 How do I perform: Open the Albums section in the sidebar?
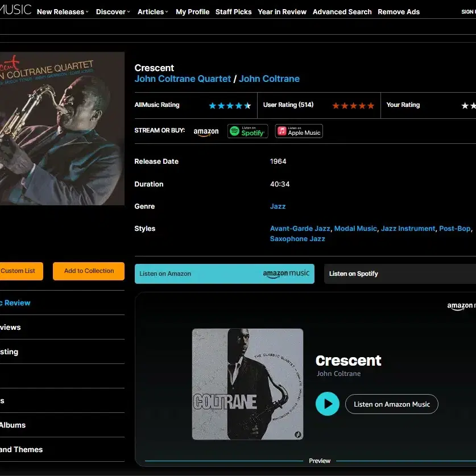[13, 425]
